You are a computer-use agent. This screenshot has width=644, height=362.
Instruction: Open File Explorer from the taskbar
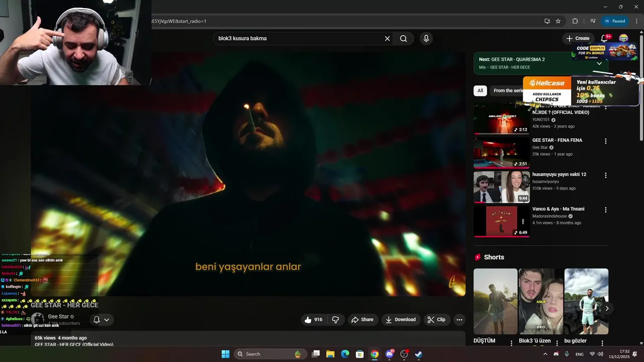(331, 354)
